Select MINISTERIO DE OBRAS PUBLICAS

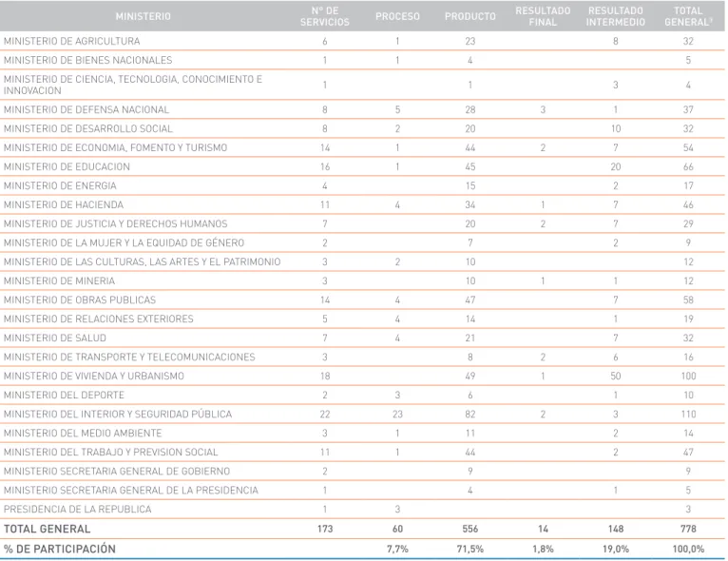click(80, 300)
